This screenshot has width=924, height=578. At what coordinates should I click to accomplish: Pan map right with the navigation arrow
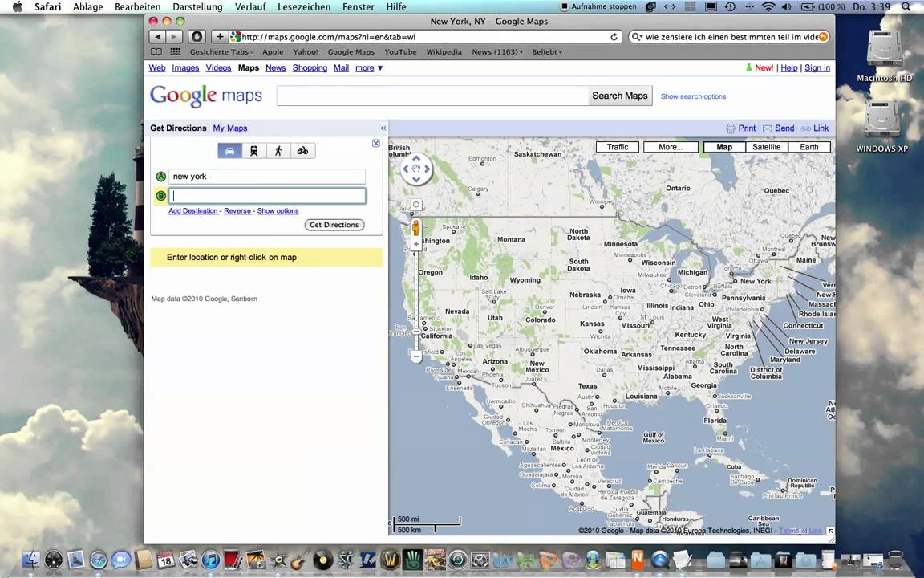[x=428, y=169]
